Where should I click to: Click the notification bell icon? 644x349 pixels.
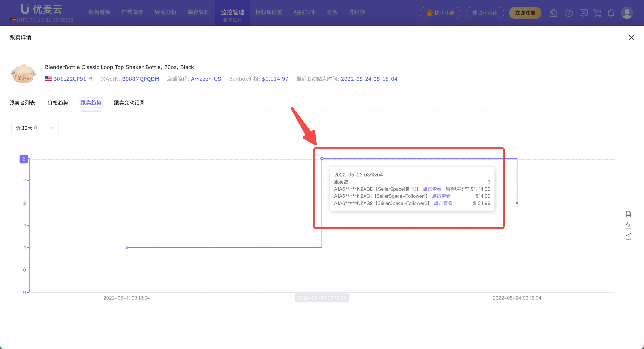611,13
